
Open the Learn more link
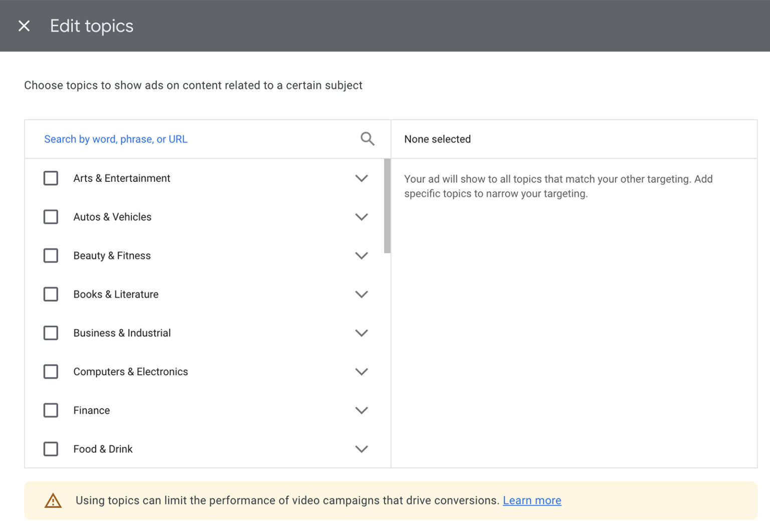tap(532, 500)
